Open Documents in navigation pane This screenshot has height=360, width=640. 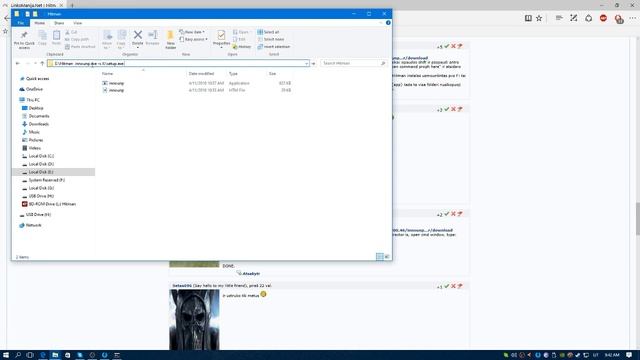pyautogui.click(x=39, y=116)
